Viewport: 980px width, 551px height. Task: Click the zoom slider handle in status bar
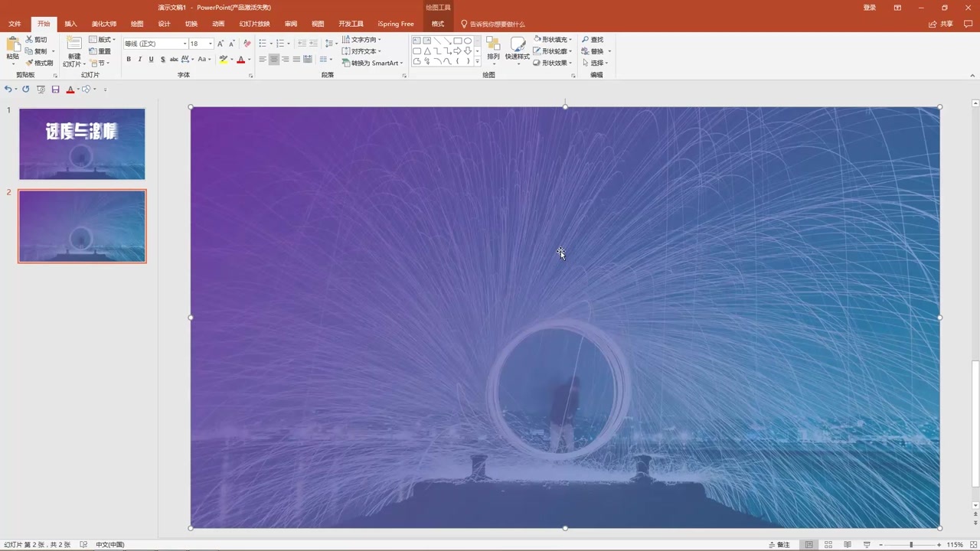(x=911, y=545)
